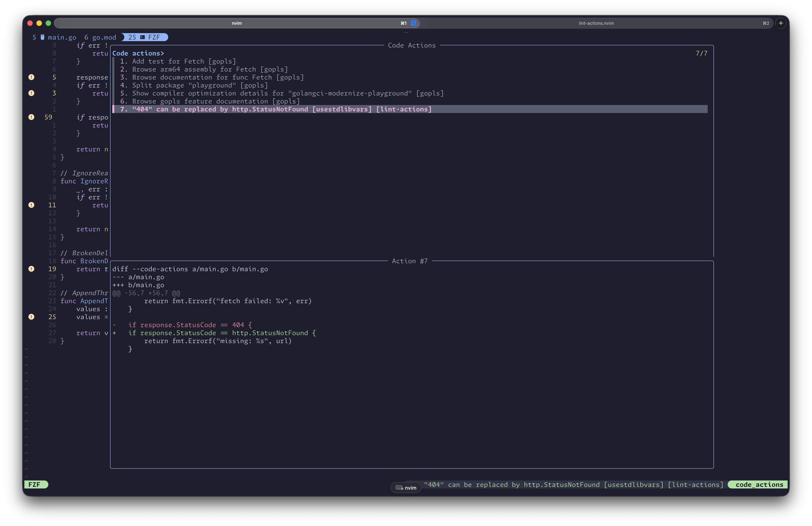The image size is (812, 526).
Task: Select the nvim terminal tab labeled ⌘1
Action: point(237,23)
